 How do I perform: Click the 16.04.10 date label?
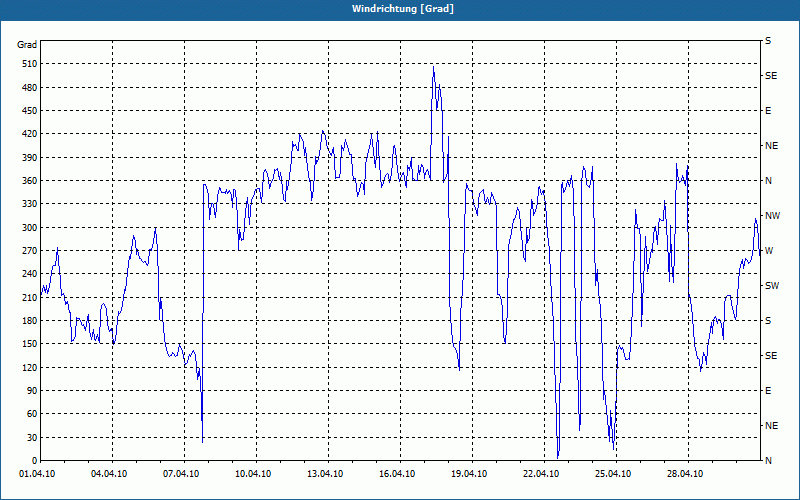(x=397, y=474)
